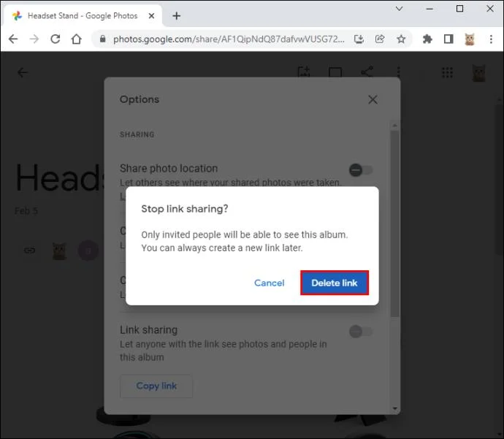
Task: Toggle Share photo location switch
Action: point(361,170)
